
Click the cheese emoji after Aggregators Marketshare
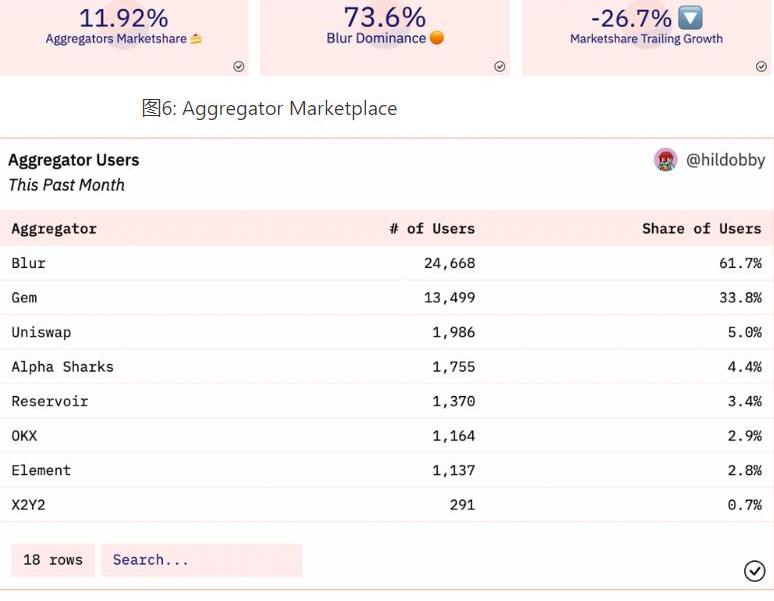[196, 39]
